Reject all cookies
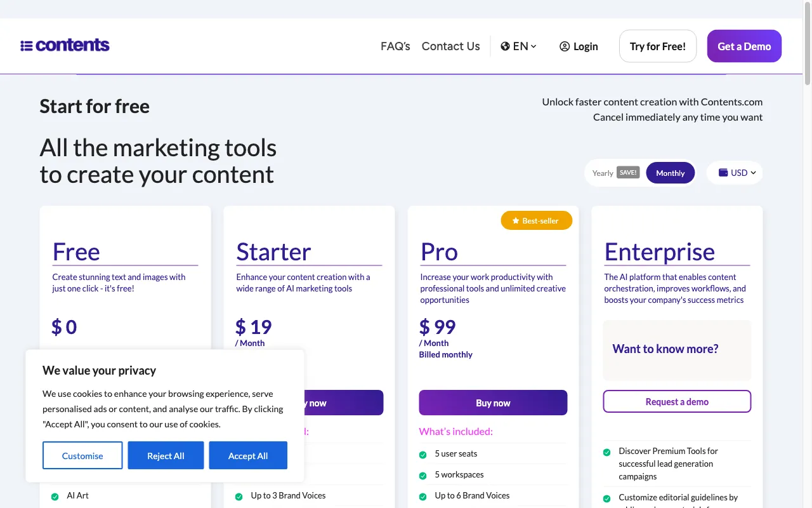The image size is (812, 508). [x=166, y=456]
